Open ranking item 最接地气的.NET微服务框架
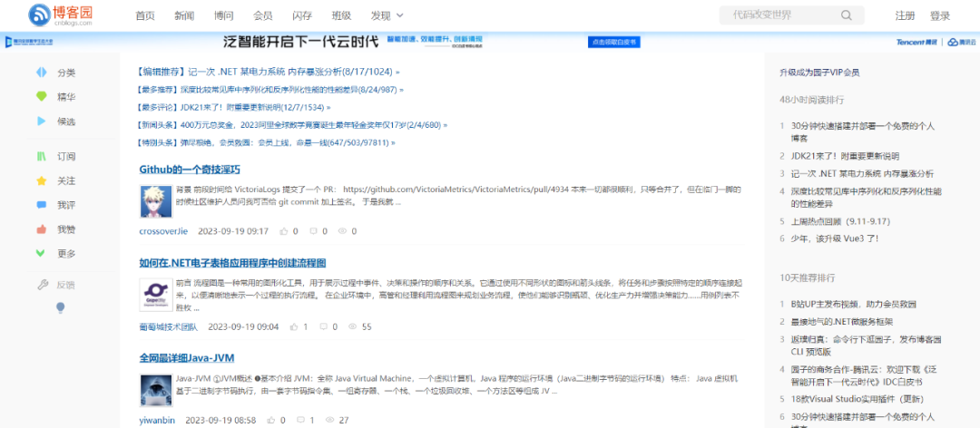 [842, 322]
